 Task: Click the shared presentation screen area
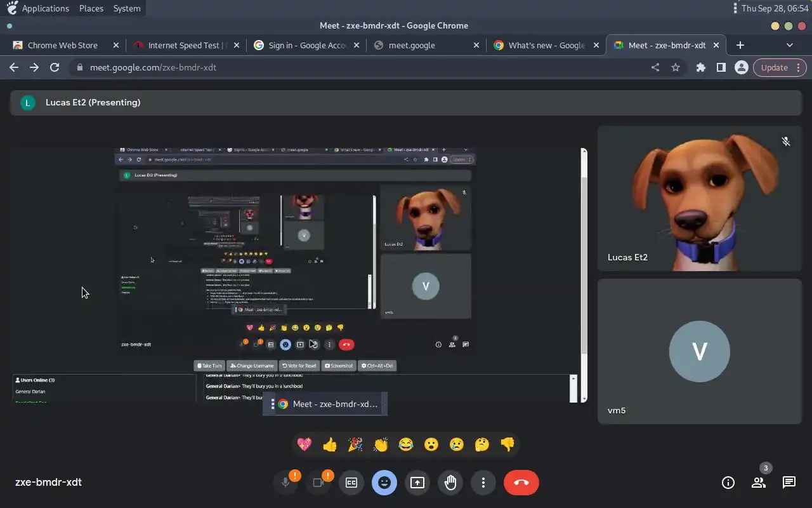coord(299,275)
